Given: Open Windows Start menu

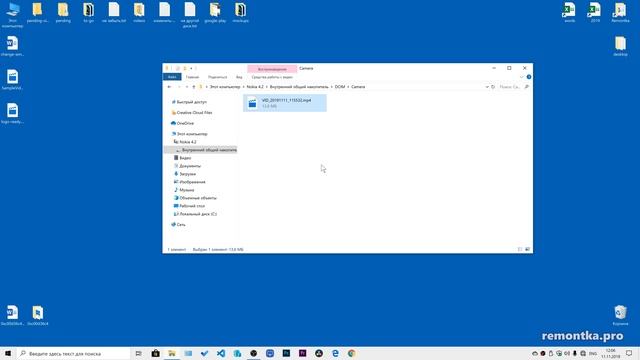Looking at the screenshot, I should point(8,353).
